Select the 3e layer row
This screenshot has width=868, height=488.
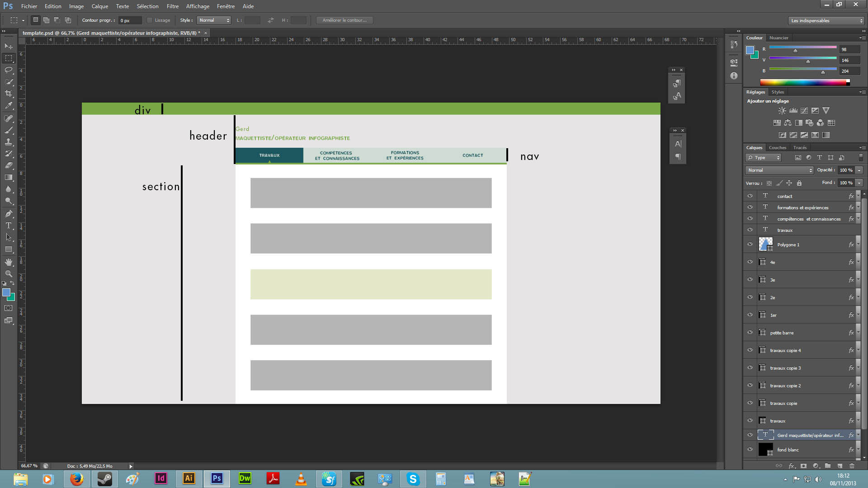pyautogui.click(x=802, y=280)
